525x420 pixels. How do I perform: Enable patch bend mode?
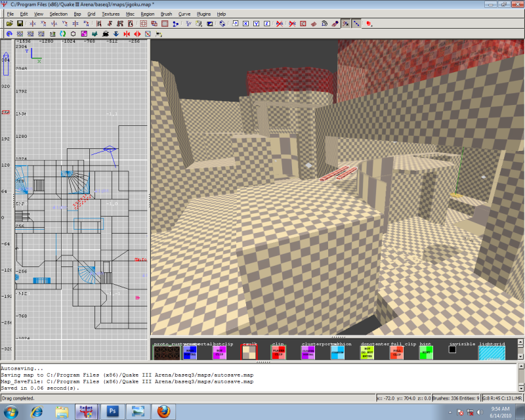click(324, 24)
